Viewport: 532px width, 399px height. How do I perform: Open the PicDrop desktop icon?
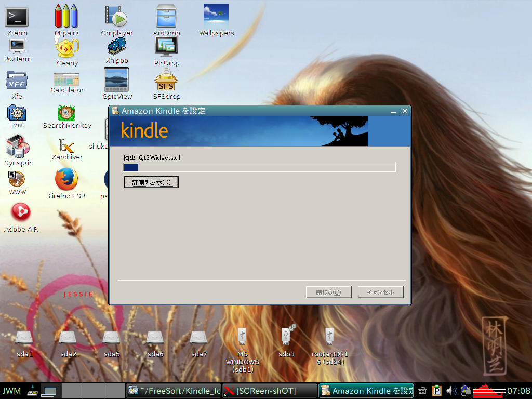point(166,47)
